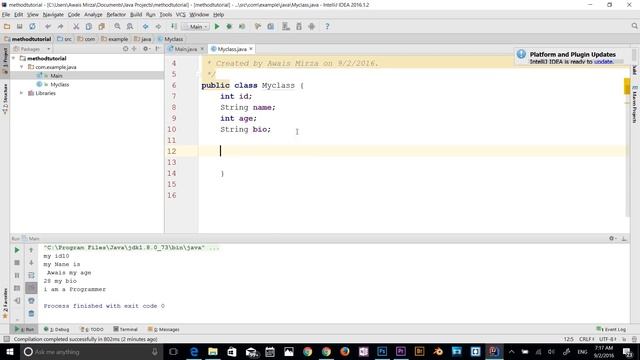
Task: Click the Find magnifier icon
Action: [x=117, y=27]
